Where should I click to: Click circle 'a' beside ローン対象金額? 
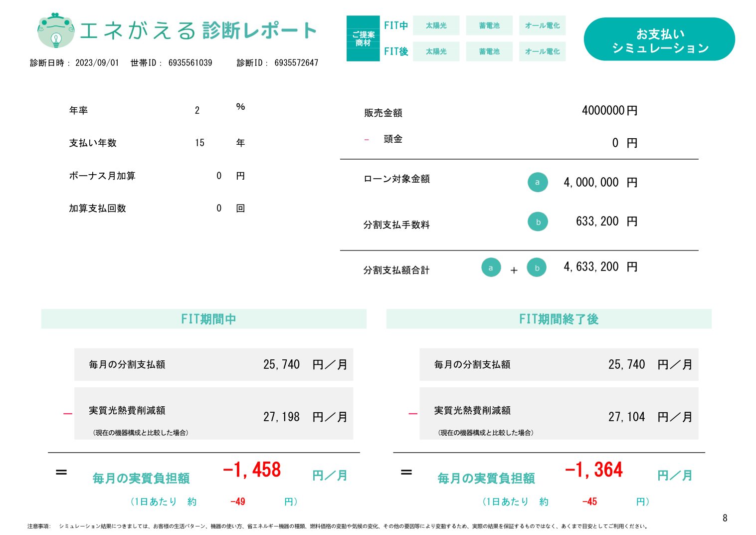point(538,182)
